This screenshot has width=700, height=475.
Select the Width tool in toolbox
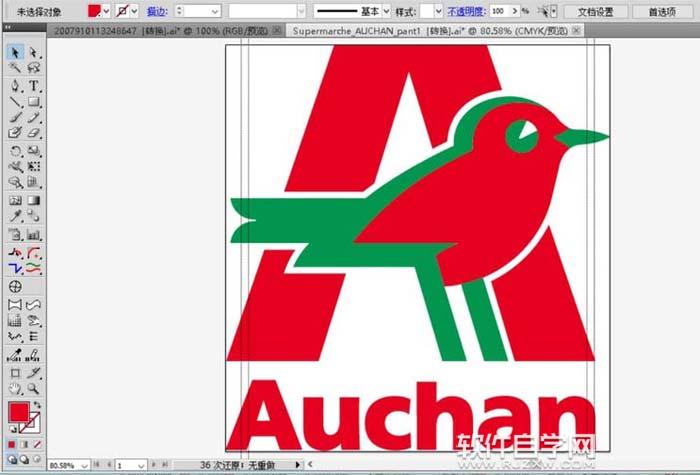point(15,167)
